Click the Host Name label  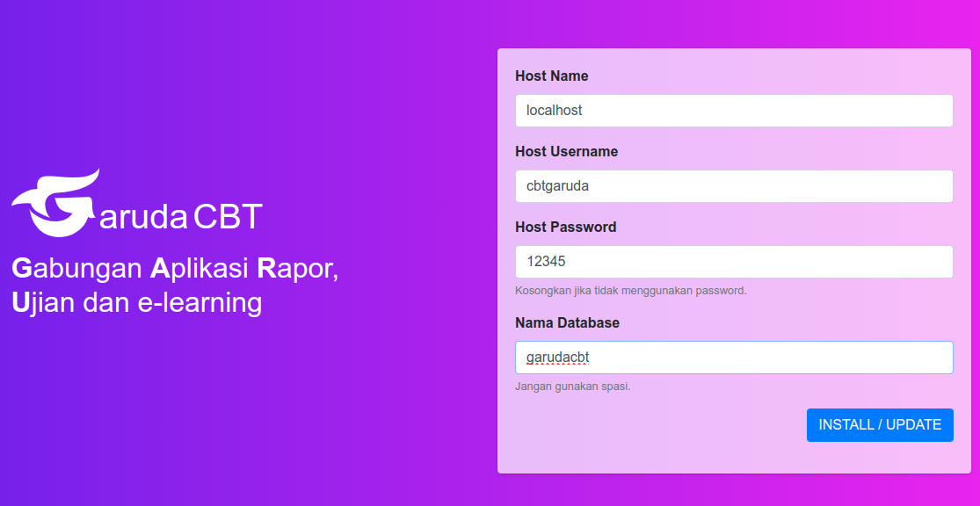click(551, 76)
